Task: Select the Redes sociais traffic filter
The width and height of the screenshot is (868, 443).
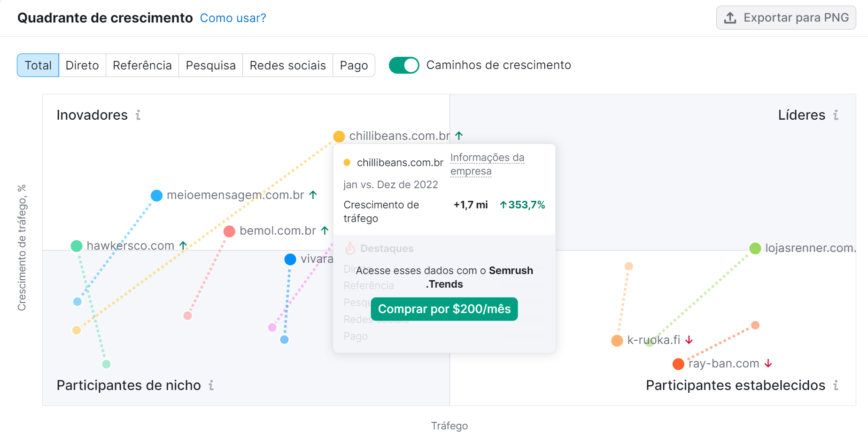Action: (x=287, y=65)
